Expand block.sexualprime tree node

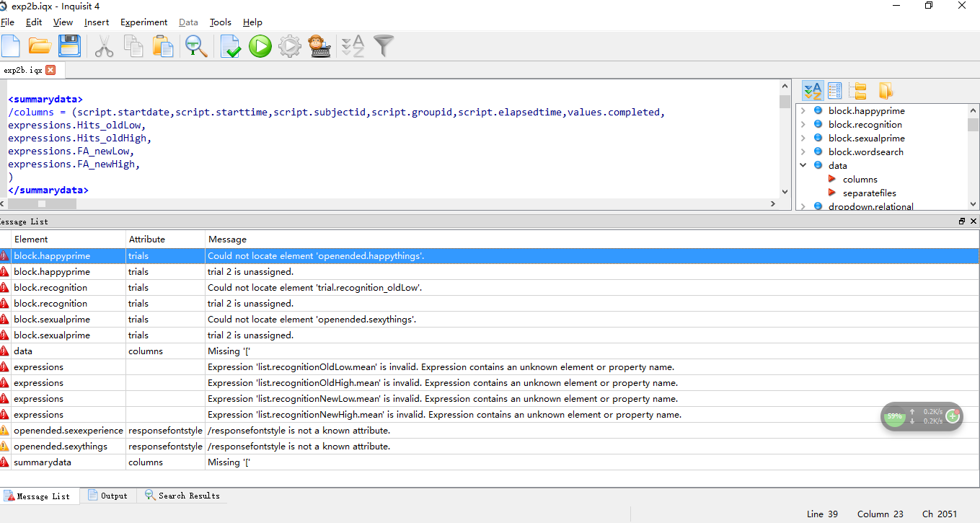pyautogui.click(x=803, y=139)
